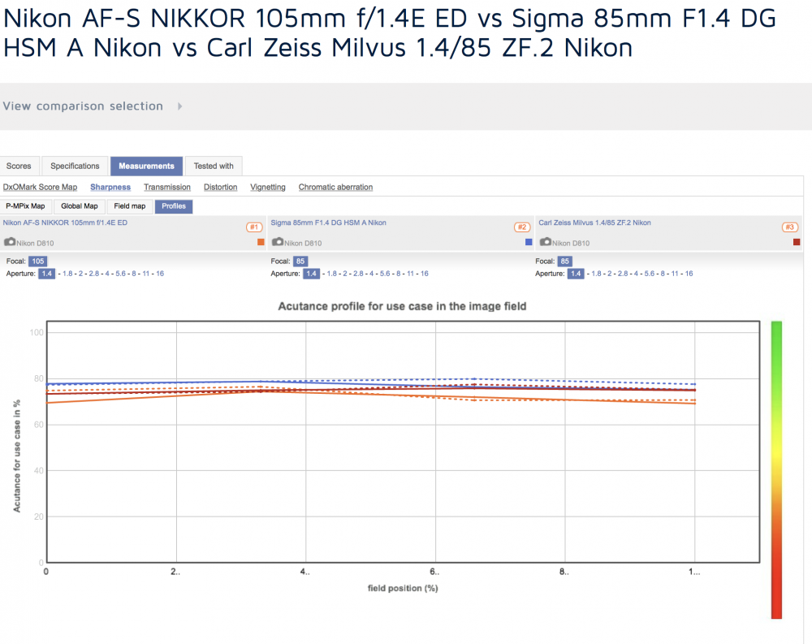812x644 pixels.
Task: Select the Field map view
Action: coord(129,206)
